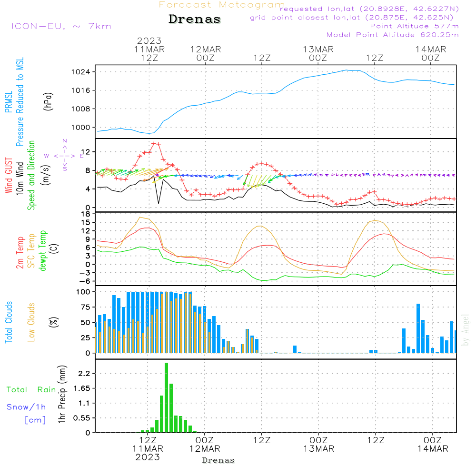Click the '1hr Precip (mm)' axis label
Screen dimensions: 476x476
pyautogui.click(x=62, y=394)
